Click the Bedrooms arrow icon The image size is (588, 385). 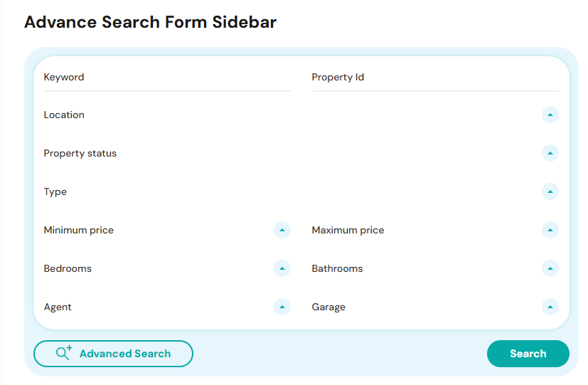point(282,269)
